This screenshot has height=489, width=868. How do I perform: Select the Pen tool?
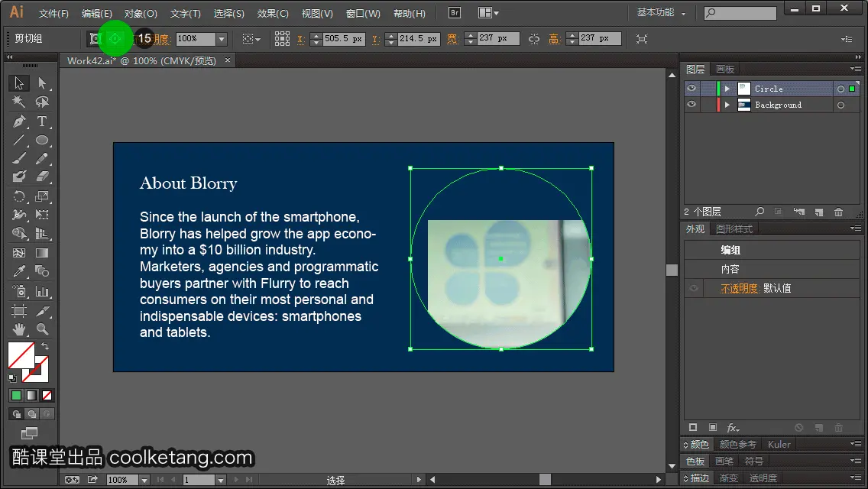pyautogui.click(x=18, y=121)
